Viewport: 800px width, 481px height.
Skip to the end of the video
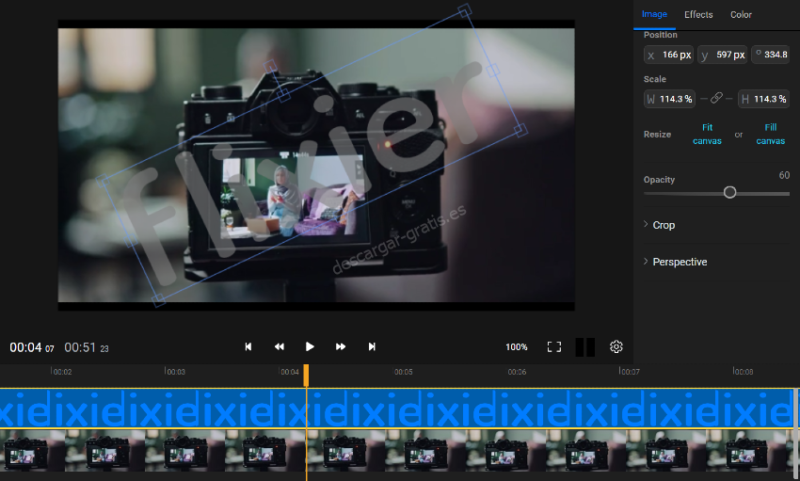coord(372,347)
